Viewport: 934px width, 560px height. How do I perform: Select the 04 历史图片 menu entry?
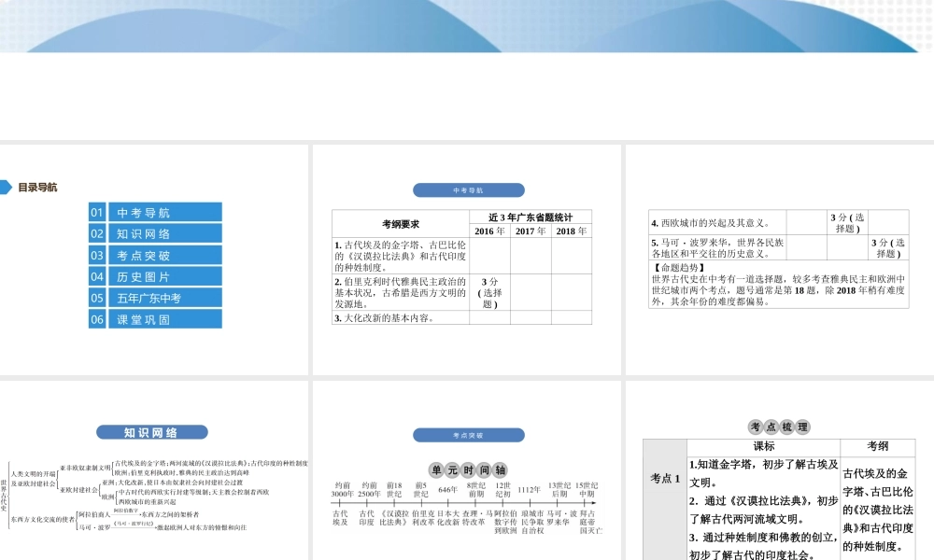tap(155, 276)
